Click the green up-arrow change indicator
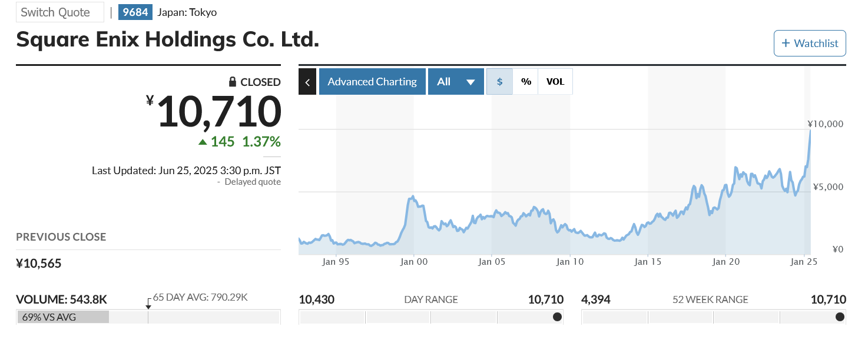The width and height of the screenshot is (868, 343). click(203, 142)
